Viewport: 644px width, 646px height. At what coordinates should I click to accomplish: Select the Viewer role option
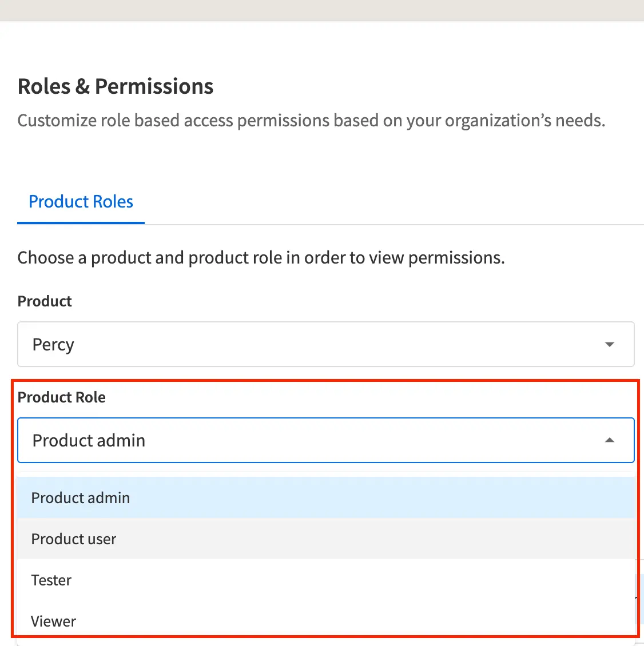click(54, 621)
